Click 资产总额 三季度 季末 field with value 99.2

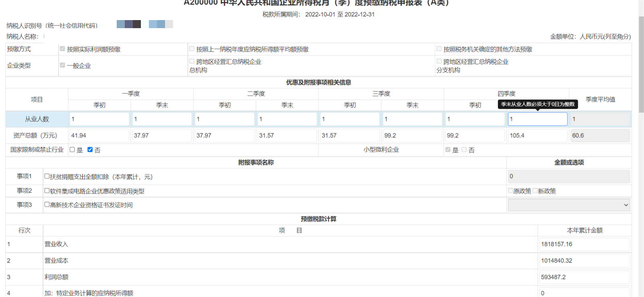tap(412, 135)
